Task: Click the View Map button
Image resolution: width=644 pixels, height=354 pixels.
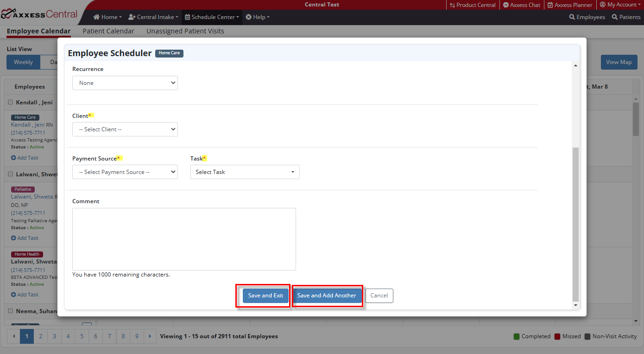Action: (619, 62)
